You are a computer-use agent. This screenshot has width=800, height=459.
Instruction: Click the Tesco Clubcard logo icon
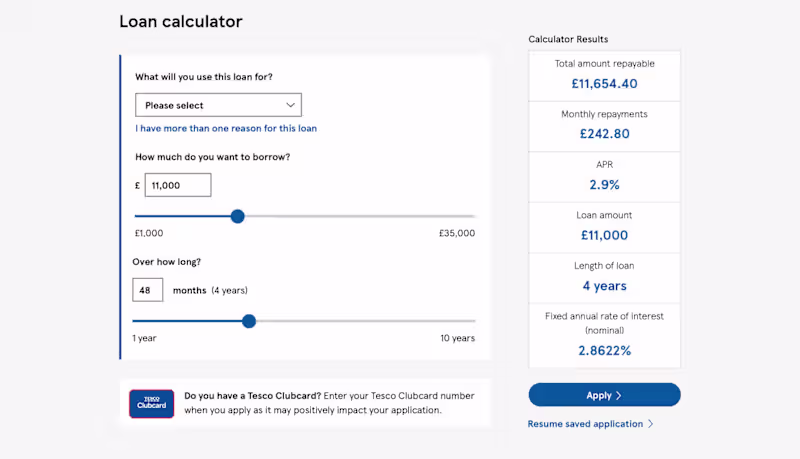pyautogui.click(x=151, y=403)
